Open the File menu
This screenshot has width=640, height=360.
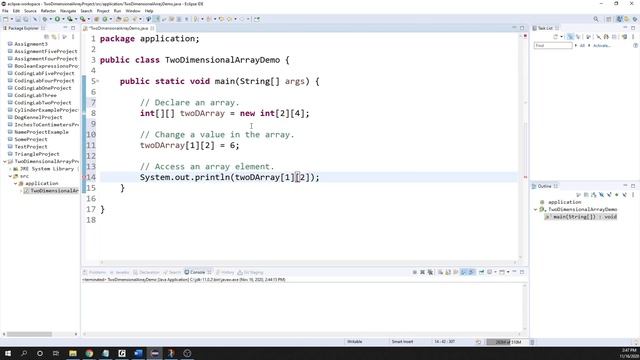[5, 11]
